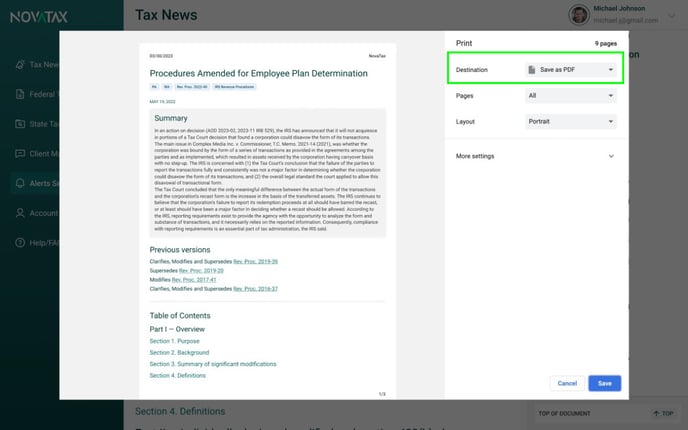Open the Layout dropdown set to Portrait
The width and height of the screenshot is (688, 430).
pyautogui.click(x=570, y=122)
